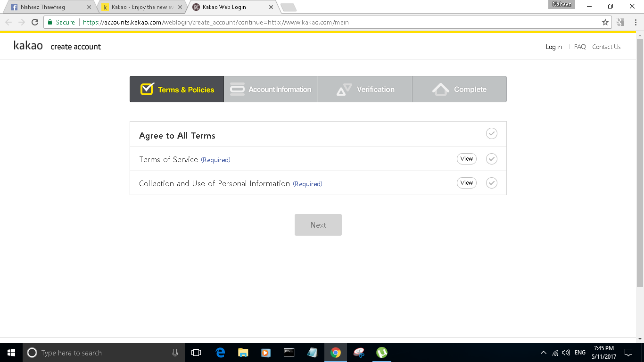The height and width of the screenshot is (362, 644).
Task: Click the Naheez profile button
Action: (561, 4)
